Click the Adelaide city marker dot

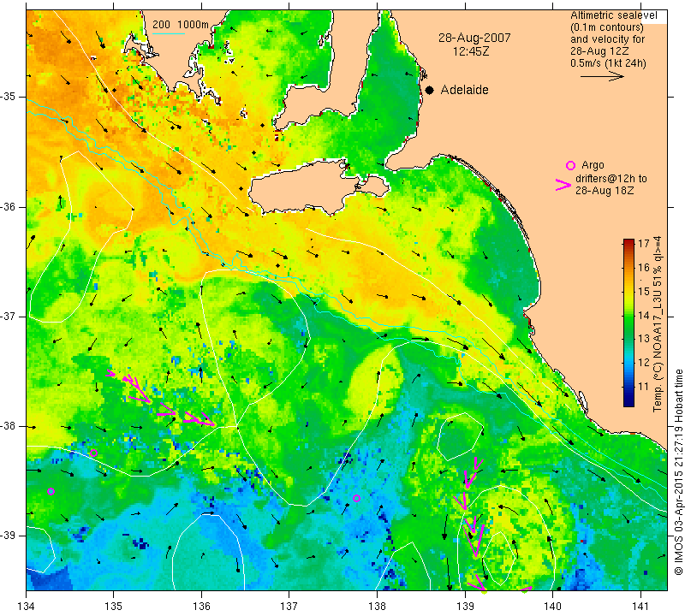[430, 91]
